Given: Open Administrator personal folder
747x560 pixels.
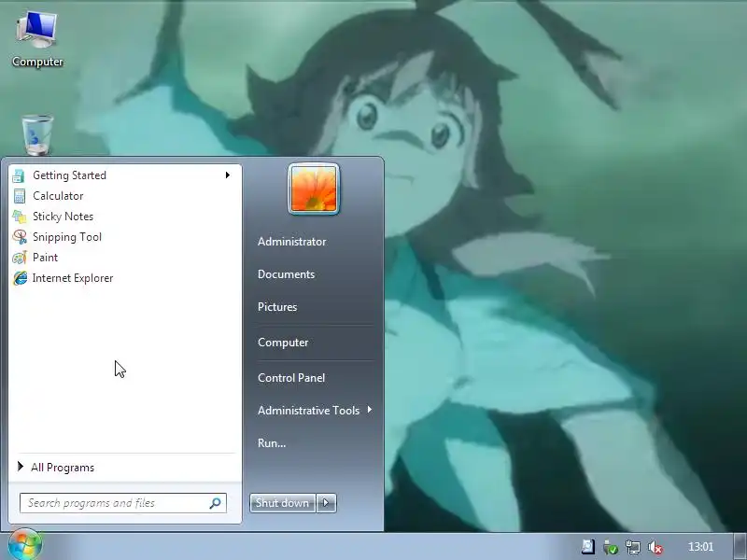Looking at the screenshot, I should point(292,242).
